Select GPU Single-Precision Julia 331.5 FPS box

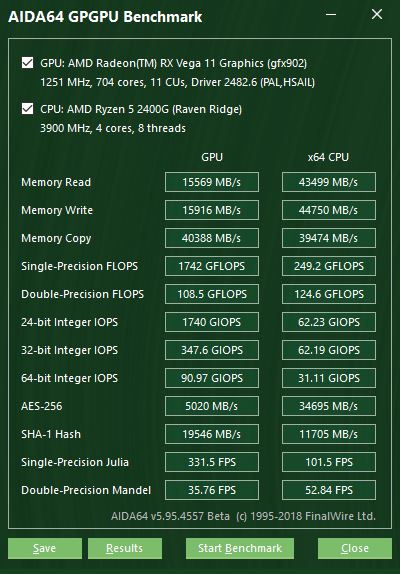212,462
